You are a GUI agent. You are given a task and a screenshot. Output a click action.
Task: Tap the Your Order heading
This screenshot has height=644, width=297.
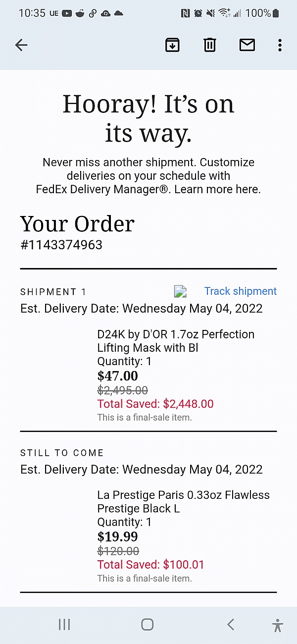[77, 224]
